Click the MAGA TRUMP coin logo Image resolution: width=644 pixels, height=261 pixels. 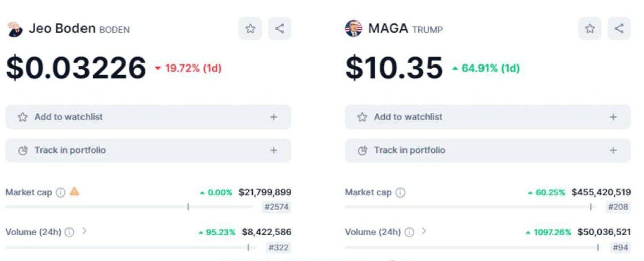(354, 29)
